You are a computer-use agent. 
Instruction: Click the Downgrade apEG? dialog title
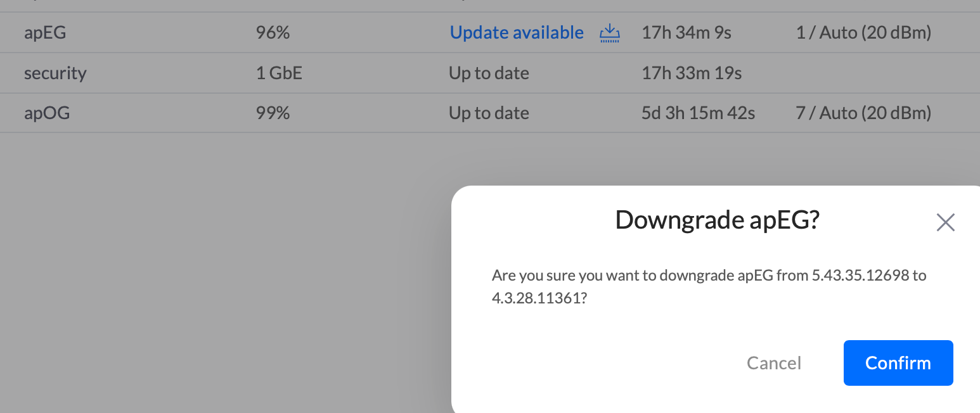tap(718, 220)
